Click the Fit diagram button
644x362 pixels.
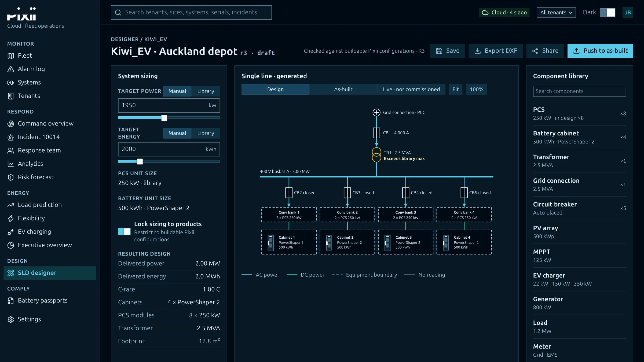pyautogui.click(x=456, y=89)
